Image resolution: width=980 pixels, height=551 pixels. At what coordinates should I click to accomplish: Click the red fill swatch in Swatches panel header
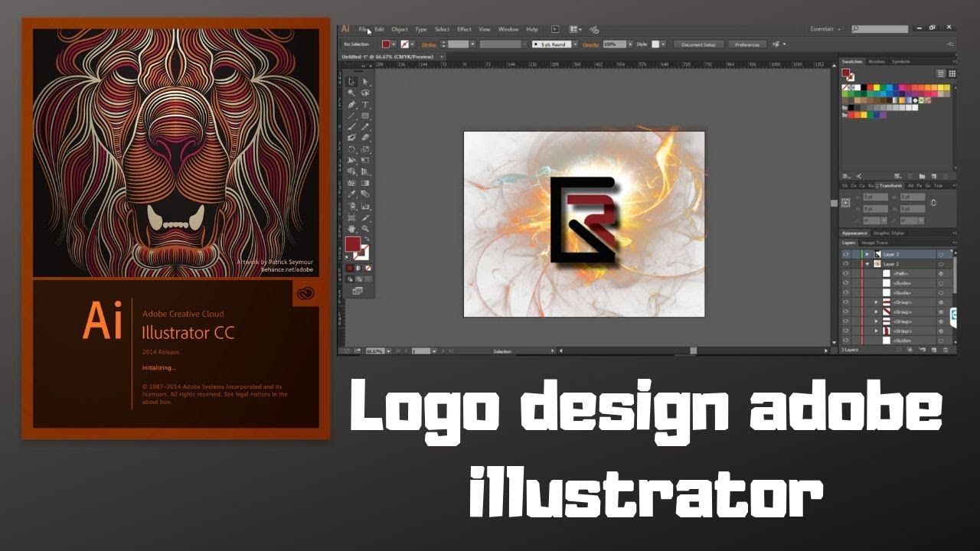point(845,72)
